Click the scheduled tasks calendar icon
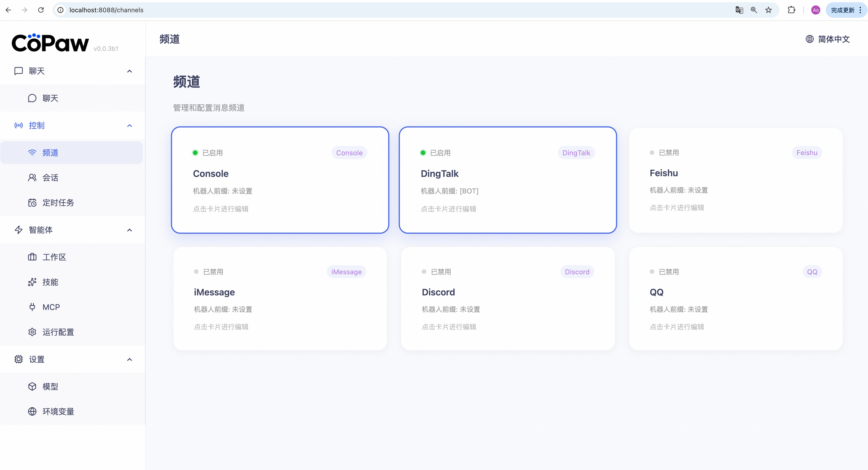This screenshot has width=868, height=470. [x=32, y=203]
